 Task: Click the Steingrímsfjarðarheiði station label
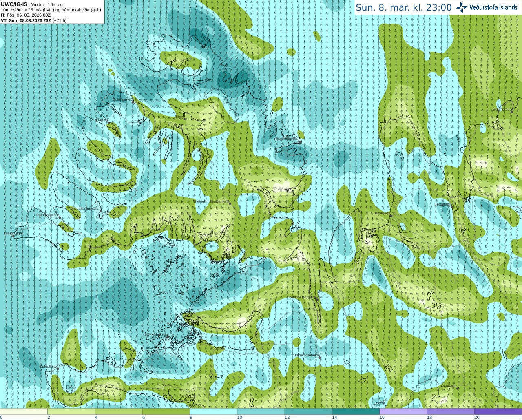coord(211,201)
